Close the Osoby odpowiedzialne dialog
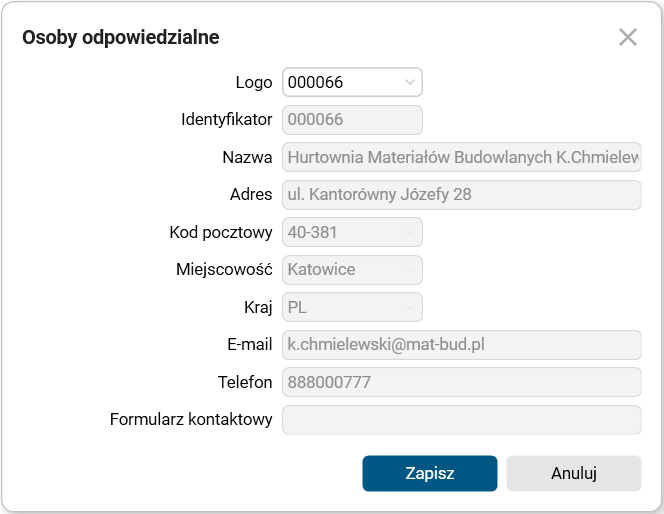 (x=628, y=38)
